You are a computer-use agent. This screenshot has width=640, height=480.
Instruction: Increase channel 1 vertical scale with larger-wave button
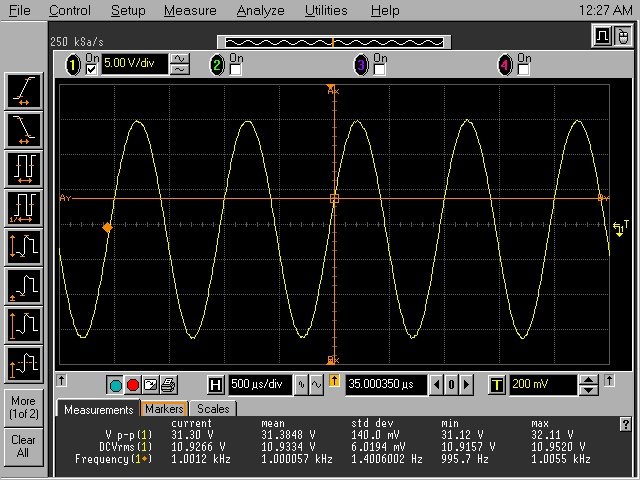(x=180, y=59)
